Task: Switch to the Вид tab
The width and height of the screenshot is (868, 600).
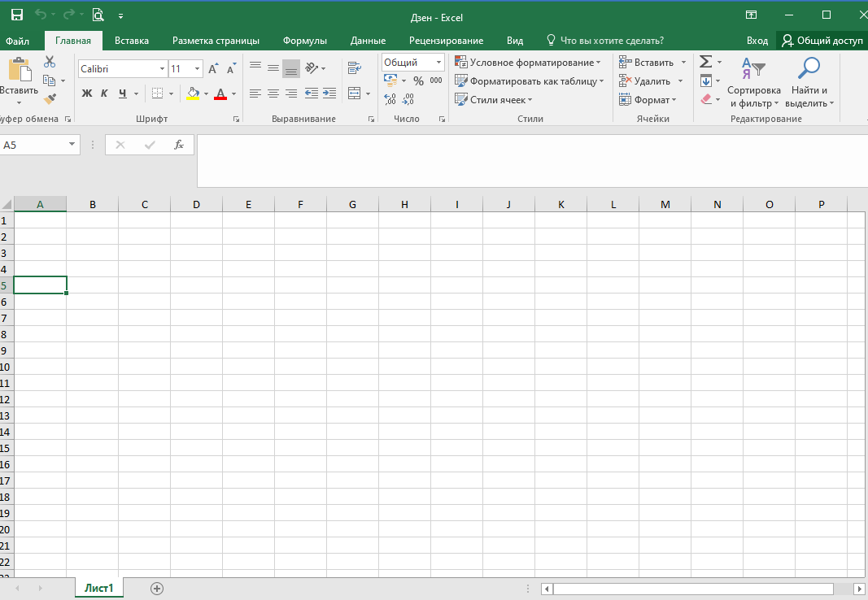Action: [x=515, y=41]
